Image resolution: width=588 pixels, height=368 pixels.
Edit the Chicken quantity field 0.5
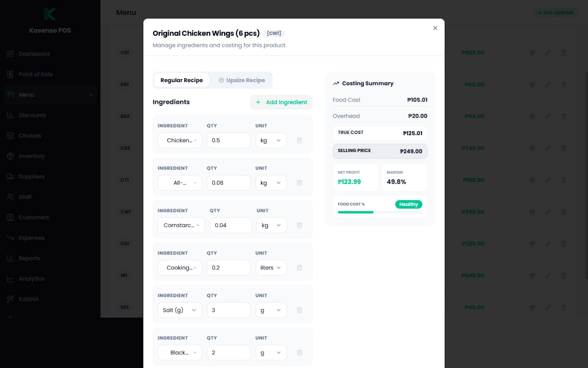[x=229, y=140]
